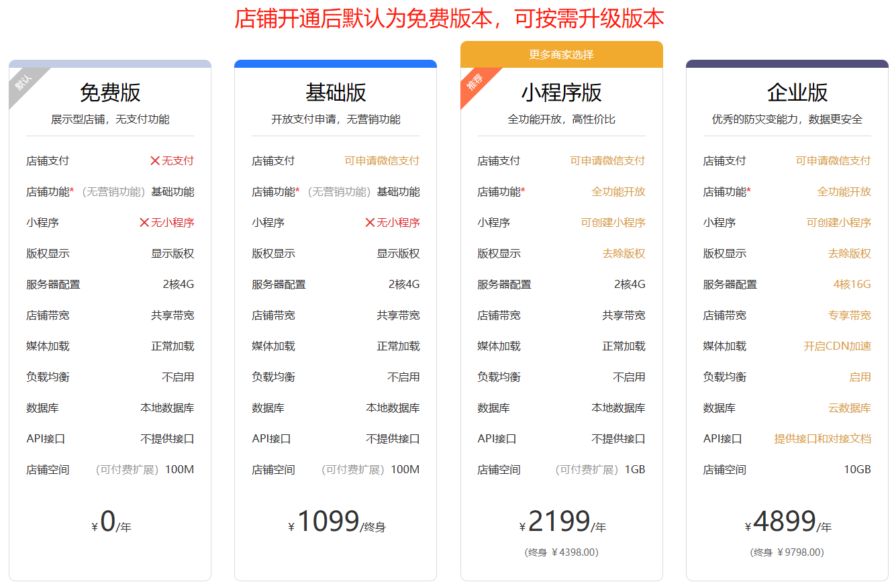The height and width of the screenshot is (588, 892).
Task: Click the blue top bar of 基础版 card
Action: [336, 64]
